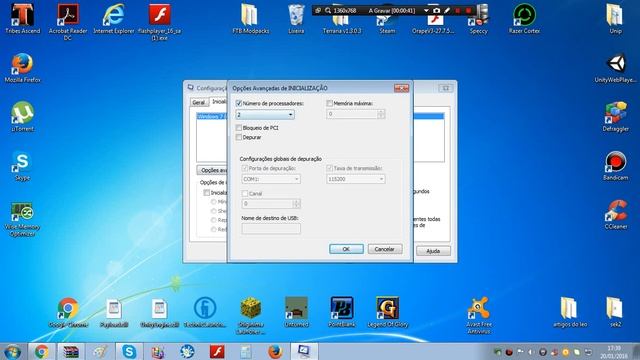Open the Windows Start menu orb

(13, 351)
